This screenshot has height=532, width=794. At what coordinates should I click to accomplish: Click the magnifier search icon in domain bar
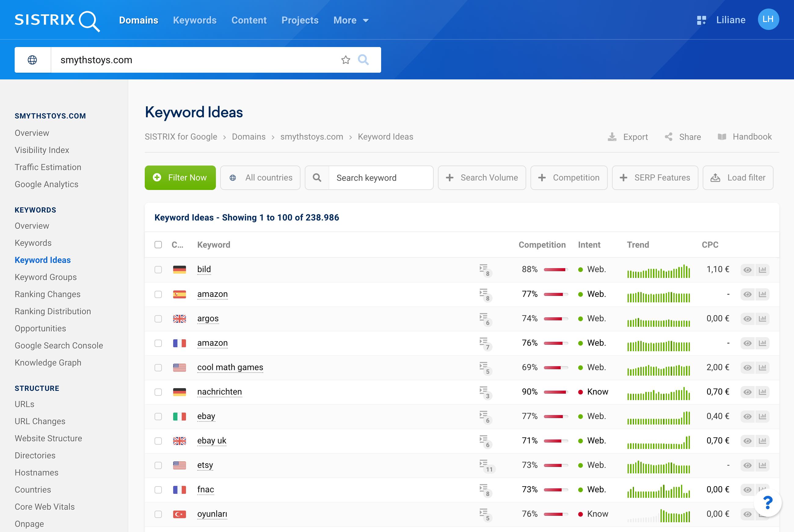point(363,60)
